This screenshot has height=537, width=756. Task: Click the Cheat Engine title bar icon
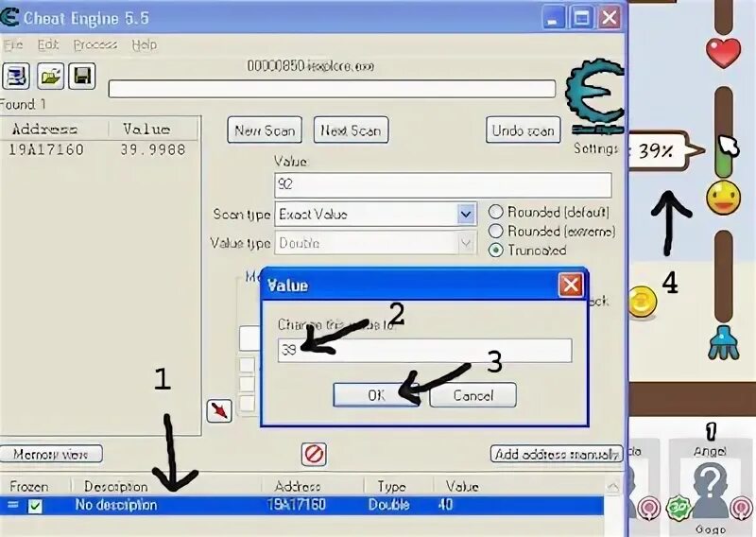coord(9,17)
